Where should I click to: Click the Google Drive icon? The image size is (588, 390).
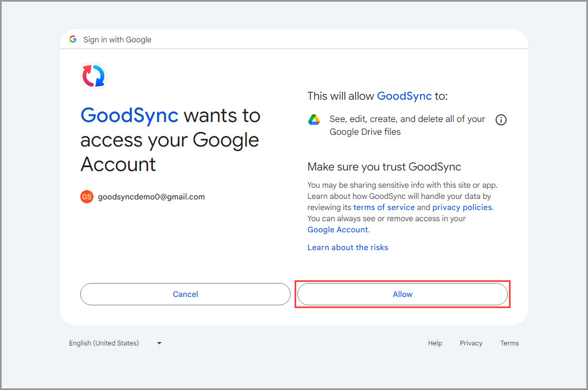pyautogui.click(x=315, y=119)
